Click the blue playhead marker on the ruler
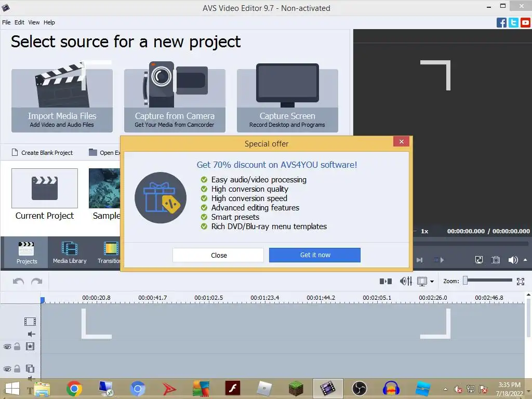Viewport: 532px width, 399px height. (x=43, y=300)
